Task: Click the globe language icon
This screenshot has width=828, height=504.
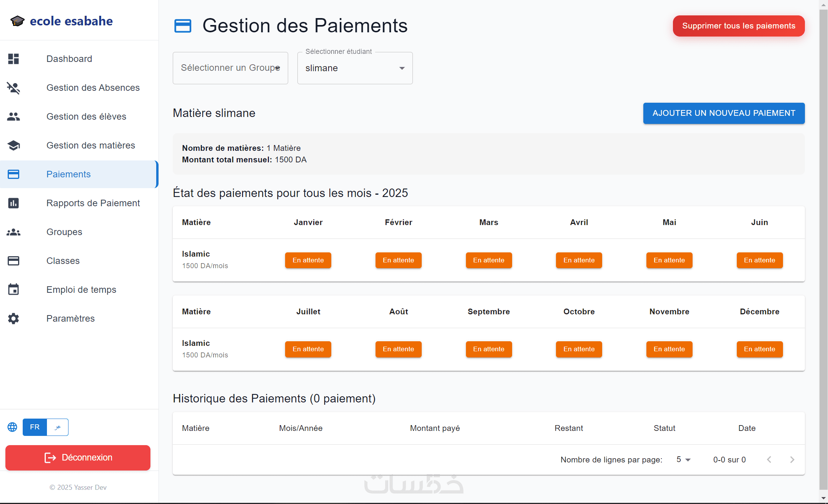Action: [x=12, y=427]
